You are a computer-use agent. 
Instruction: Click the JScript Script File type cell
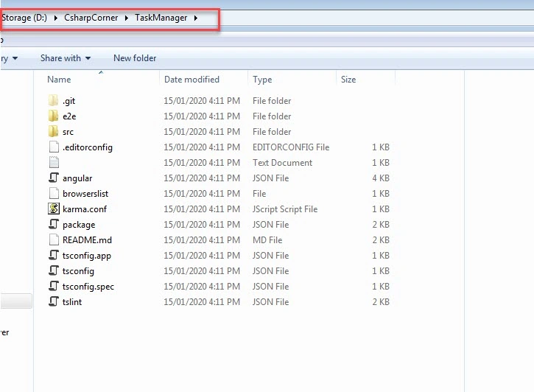(x=285, y=209)
